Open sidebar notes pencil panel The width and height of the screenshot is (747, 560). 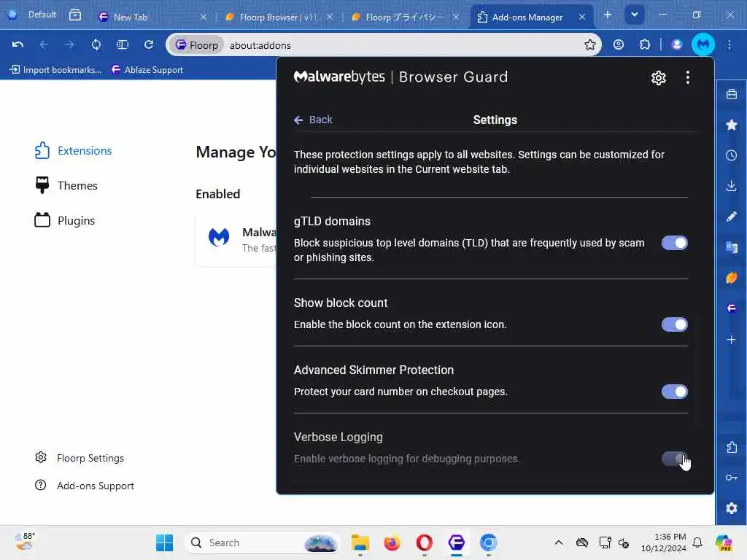click(x=731, y=217)
